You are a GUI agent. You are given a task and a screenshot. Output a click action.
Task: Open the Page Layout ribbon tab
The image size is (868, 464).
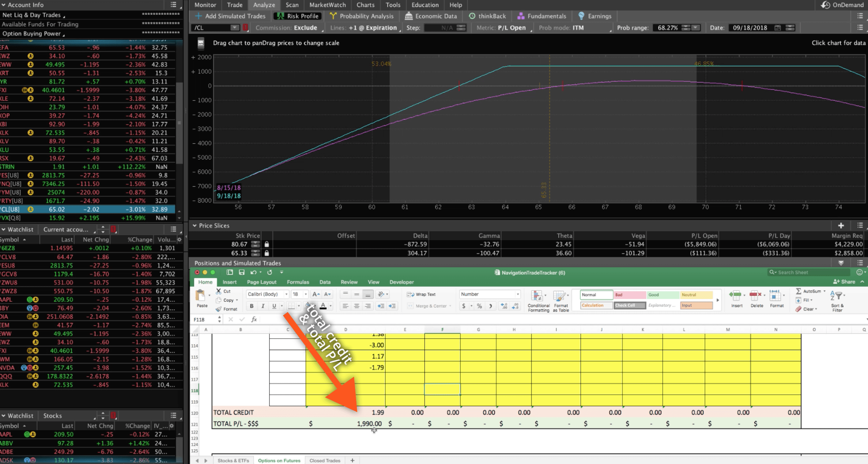click(x=261, y=282)
